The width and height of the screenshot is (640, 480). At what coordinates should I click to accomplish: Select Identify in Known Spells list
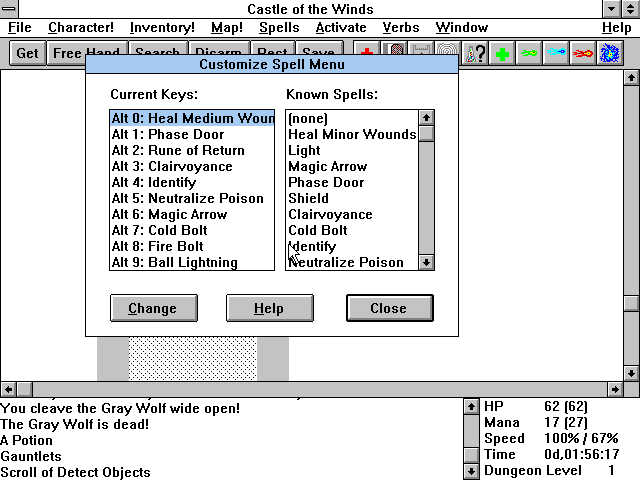click(352, 247)
